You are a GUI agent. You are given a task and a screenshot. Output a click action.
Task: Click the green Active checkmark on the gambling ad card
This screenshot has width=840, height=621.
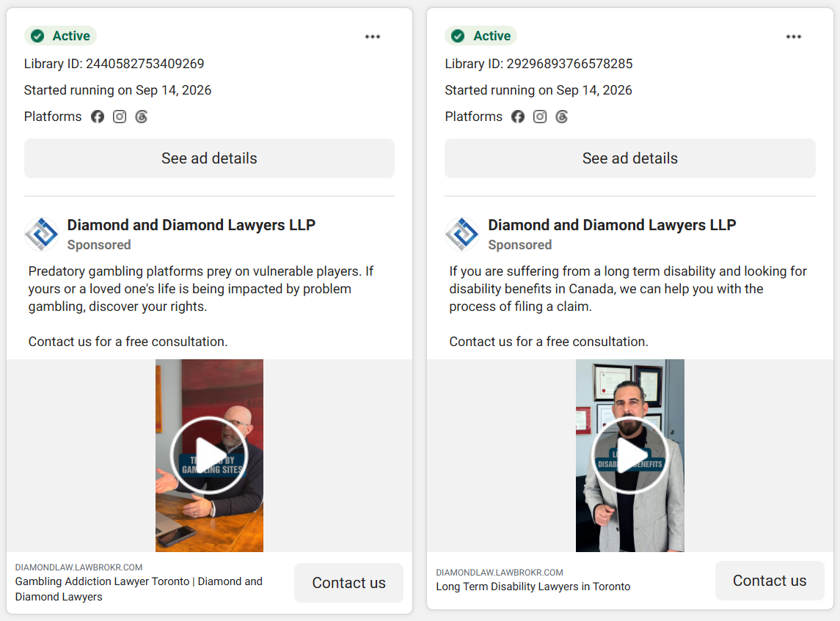[x=37, y=36]
